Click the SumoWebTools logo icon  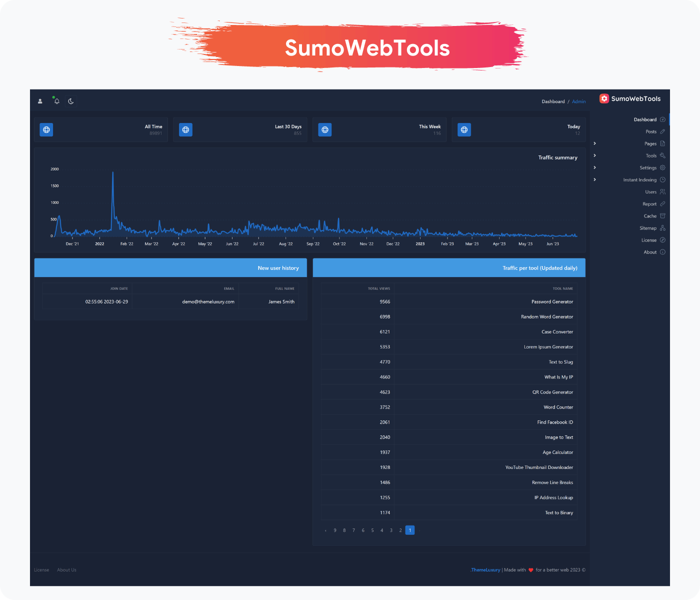click(x=604, y=98)
